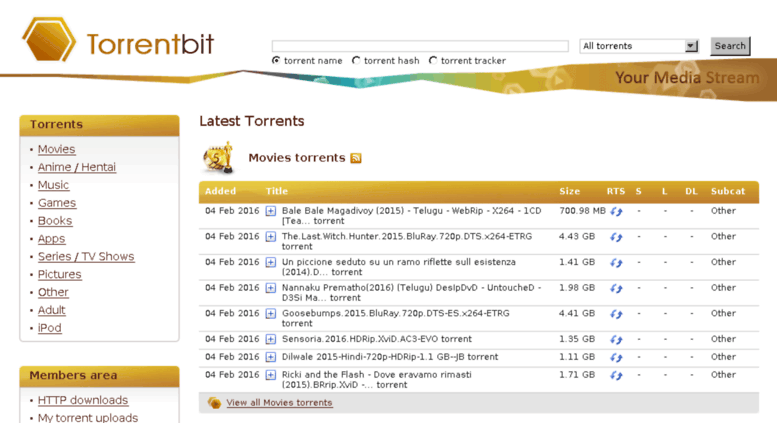The width and height of the screenshot is (777, 423).
Task: Click the 700.98 MB size cell
Action: point(582,211)
